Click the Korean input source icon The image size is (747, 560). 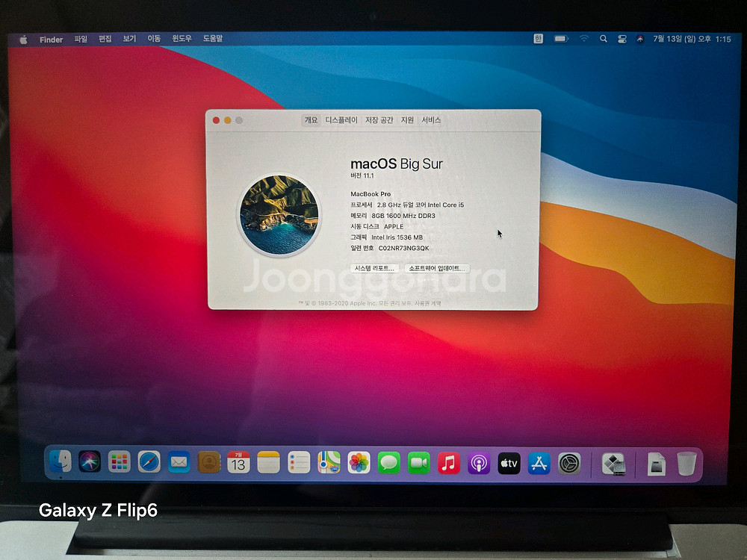pyautogui.click(x=539, y=39)
